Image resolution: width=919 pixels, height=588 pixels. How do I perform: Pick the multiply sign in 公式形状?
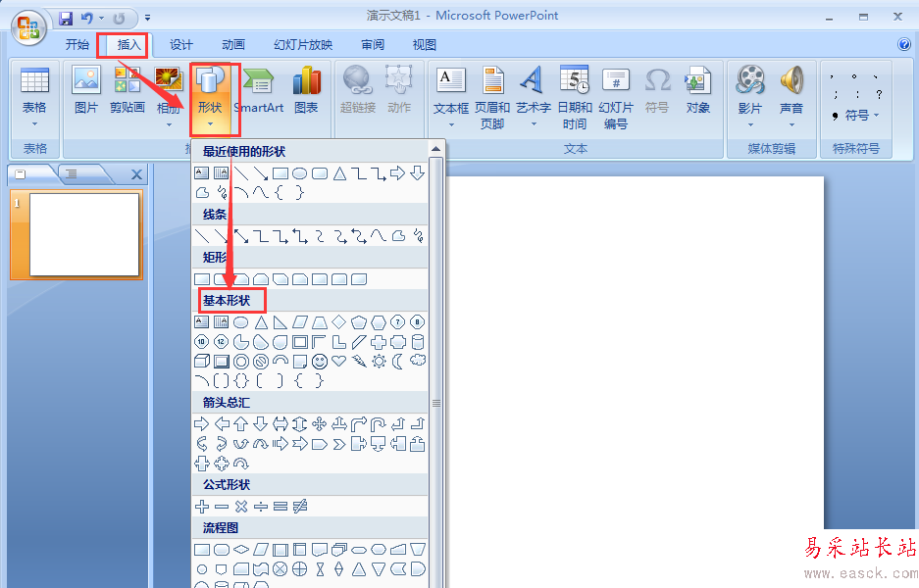[241, 507]
